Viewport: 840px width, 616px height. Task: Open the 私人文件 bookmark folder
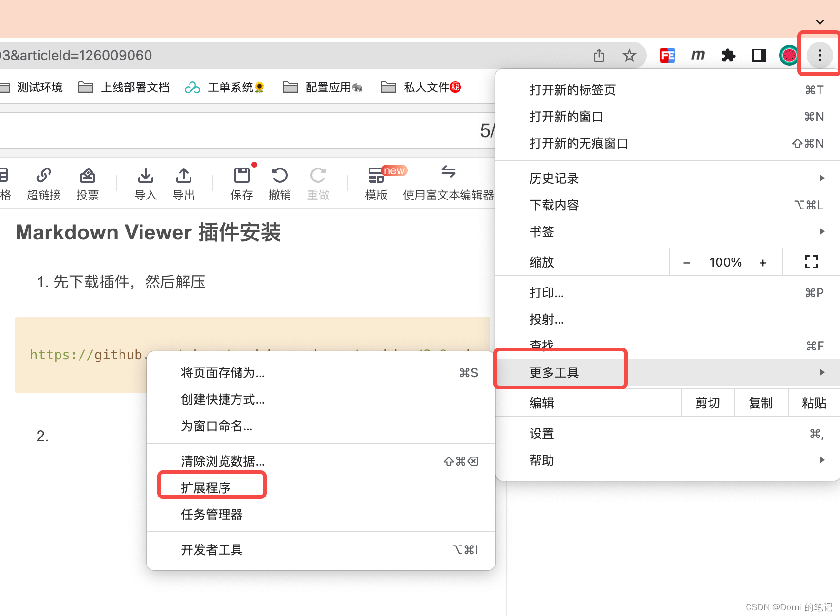[x=421, y=88]
